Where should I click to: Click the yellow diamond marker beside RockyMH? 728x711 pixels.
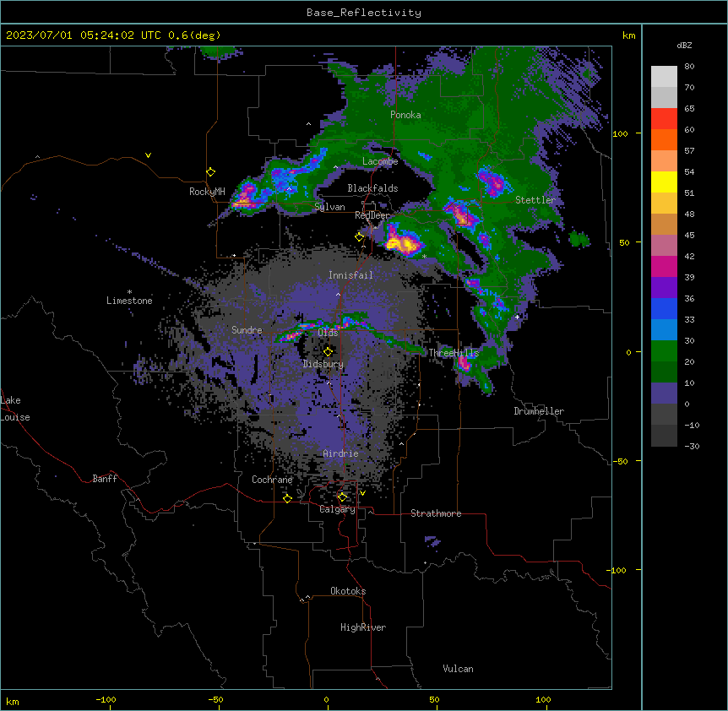tap(211, 172)
